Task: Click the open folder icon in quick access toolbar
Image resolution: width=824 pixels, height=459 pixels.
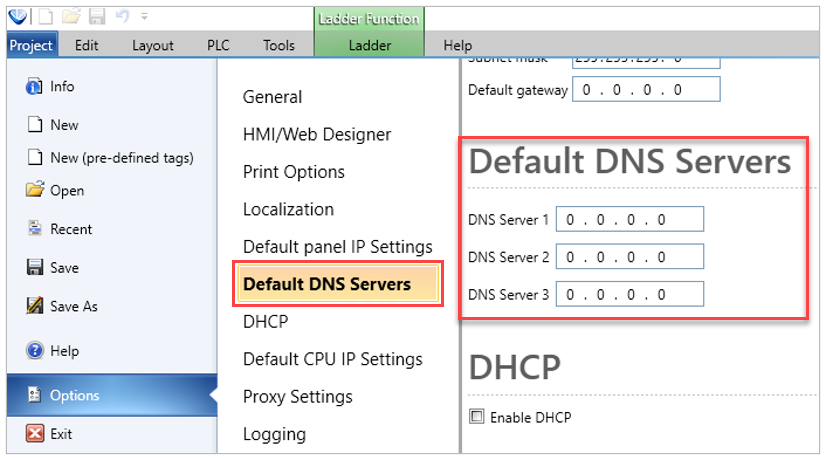Action: pyautogui.click(x=72, y=16)
